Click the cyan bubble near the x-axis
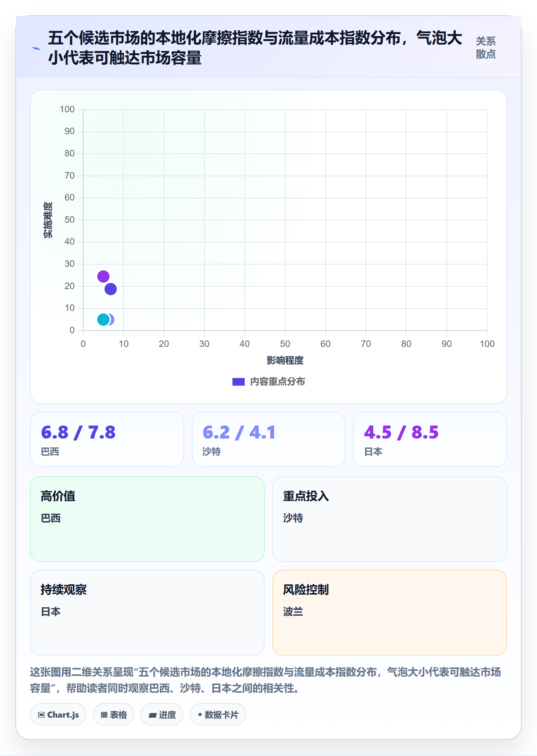 (x=103, y=319)
